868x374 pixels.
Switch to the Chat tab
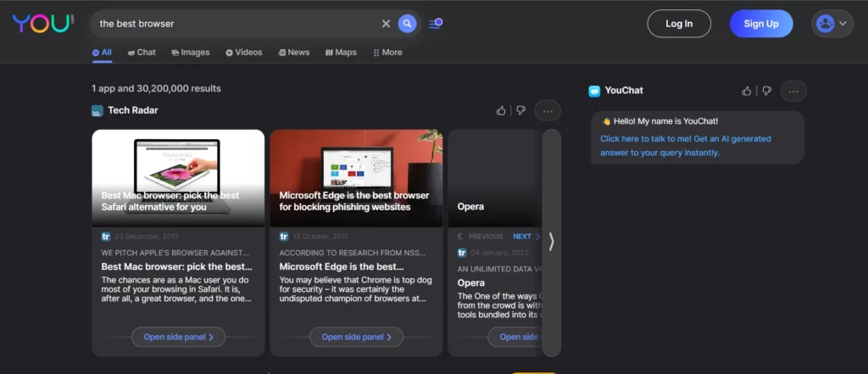click(142, 53)
